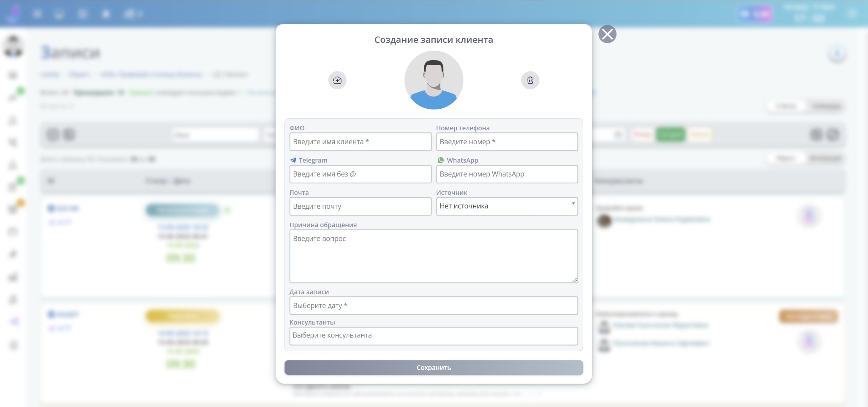Open the Консультанты selection field
This screenshot has height=407, width=868.
click(x=434, y=336)
